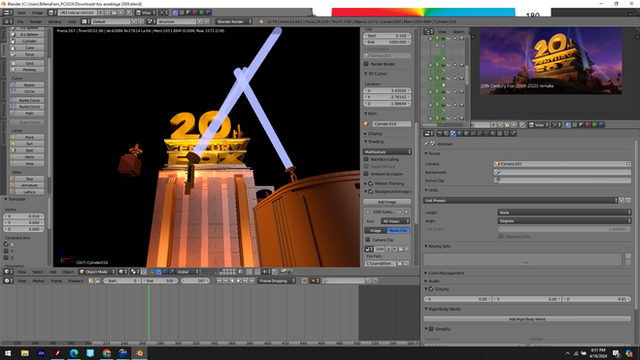Open the Help menu in the info header
This screenshot has height=360, width=640.
point(72,22)
